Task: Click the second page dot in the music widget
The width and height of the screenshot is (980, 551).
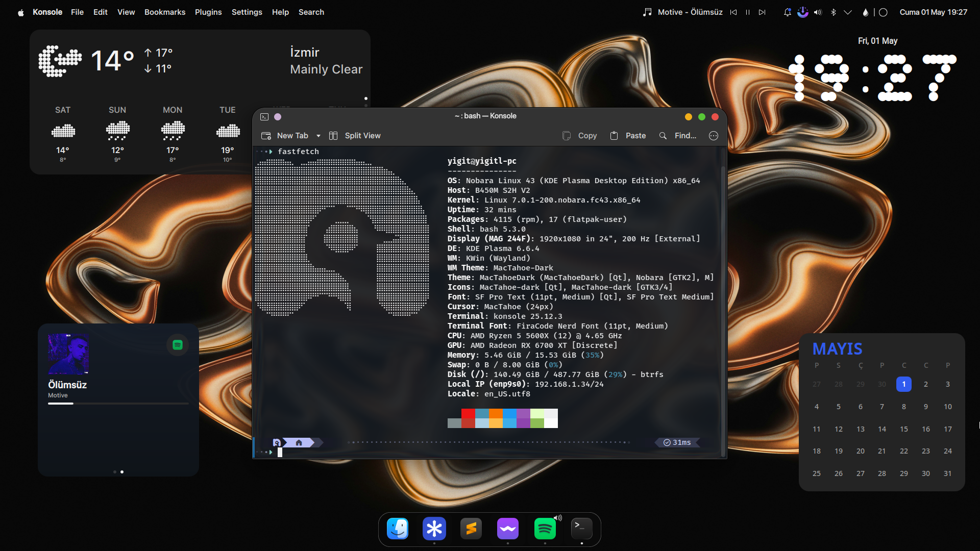Action: click(122, 472)
